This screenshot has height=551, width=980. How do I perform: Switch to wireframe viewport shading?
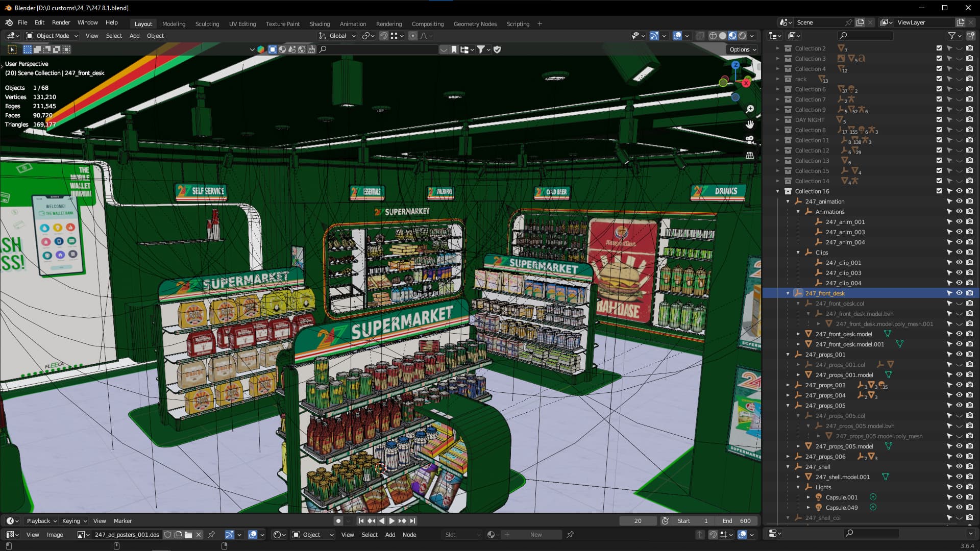[x=713, y=36]
